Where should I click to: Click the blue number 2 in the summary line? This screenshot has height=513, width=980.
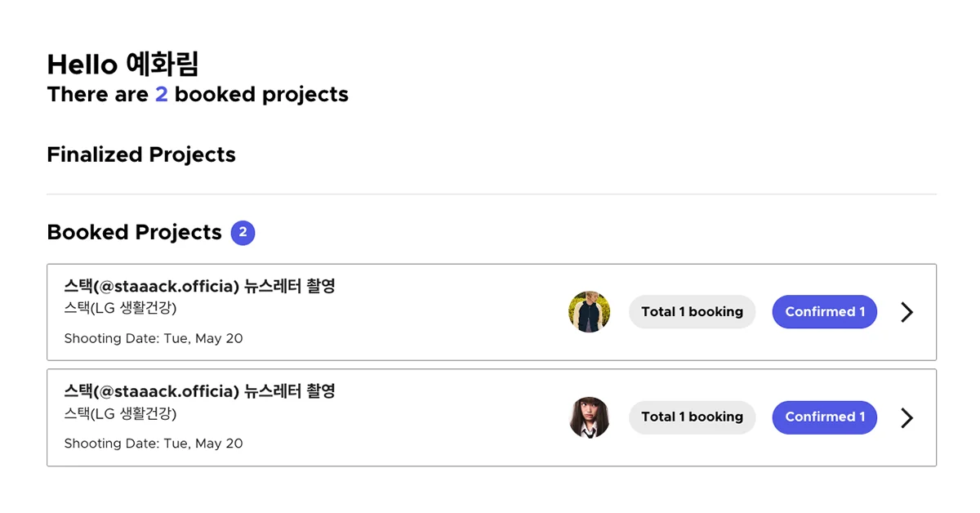(162, 95)
